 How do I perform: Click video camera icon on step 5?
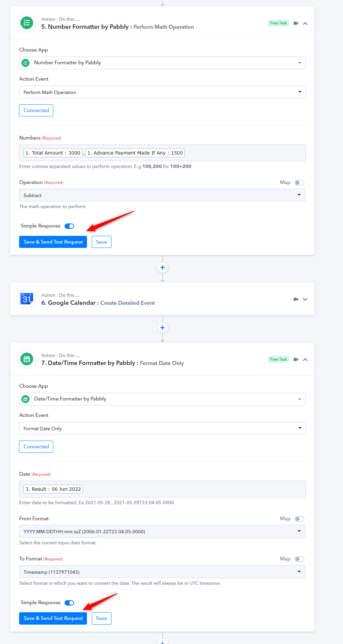[296, 23]
